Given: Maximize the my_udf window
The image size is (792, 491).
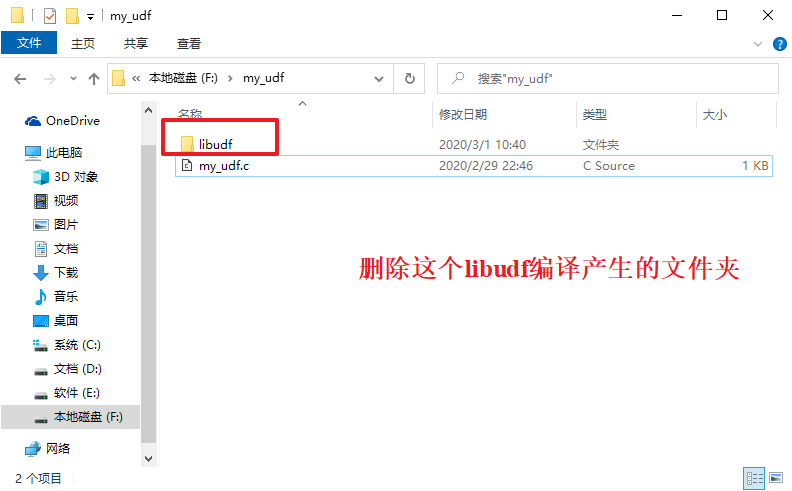Looking at the screenshot, I should coord(722,15).
